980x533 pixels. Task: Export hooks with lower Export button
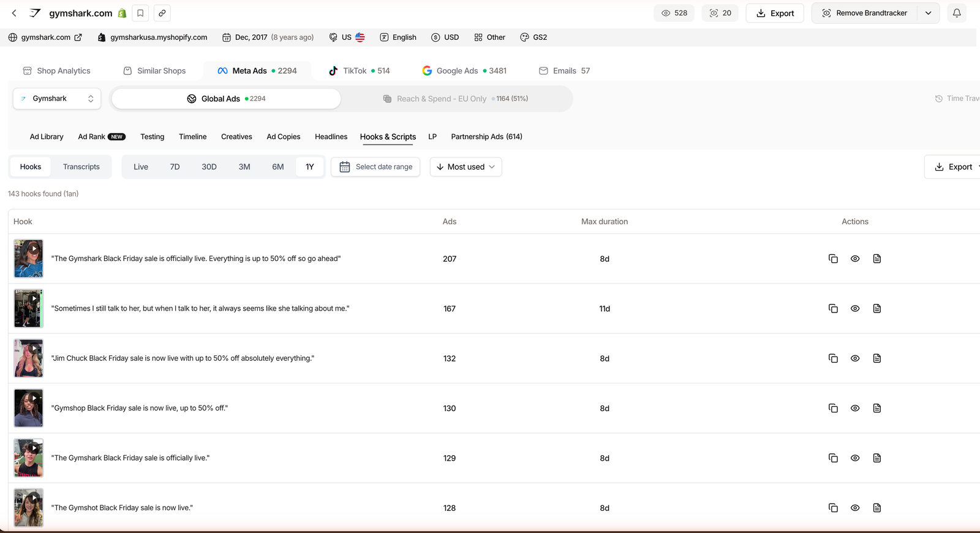[x=954, y=167]
